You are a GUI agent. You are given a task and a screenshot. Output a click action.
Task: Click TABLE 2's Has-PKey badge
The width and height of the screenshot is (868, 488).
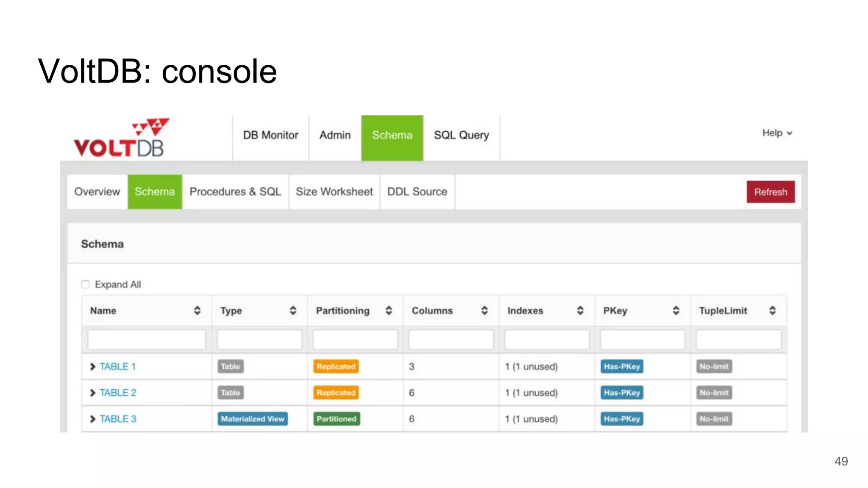(622, 393)
